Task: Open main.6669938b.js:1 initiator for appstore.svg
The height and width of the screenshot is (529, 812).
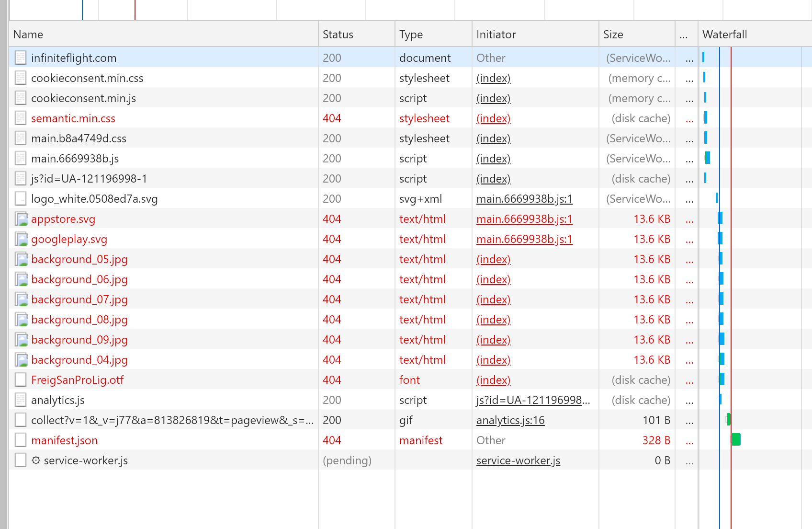Action: coord(524,219)
